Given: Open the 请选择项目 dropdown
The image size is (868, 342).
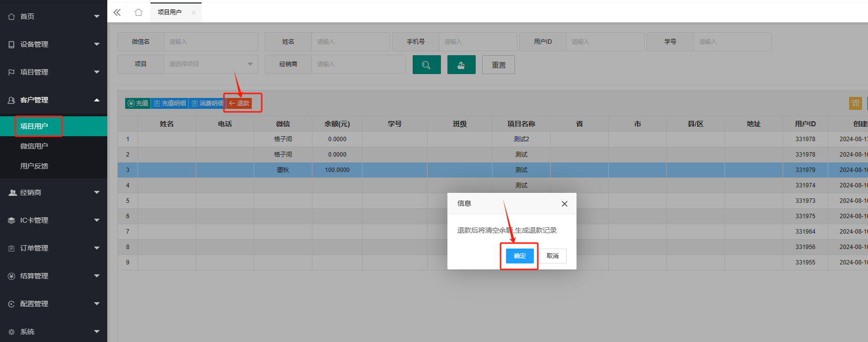Looking at the screenshot, I should pos(211,64).
